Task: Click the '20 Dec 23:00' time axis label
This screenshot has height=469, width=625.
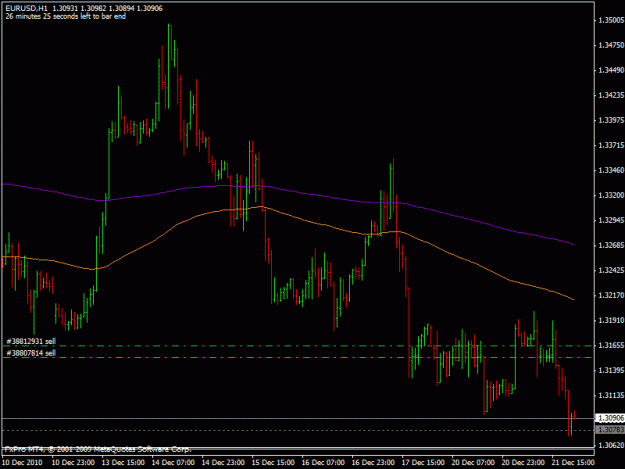Action: click(523, 463)
